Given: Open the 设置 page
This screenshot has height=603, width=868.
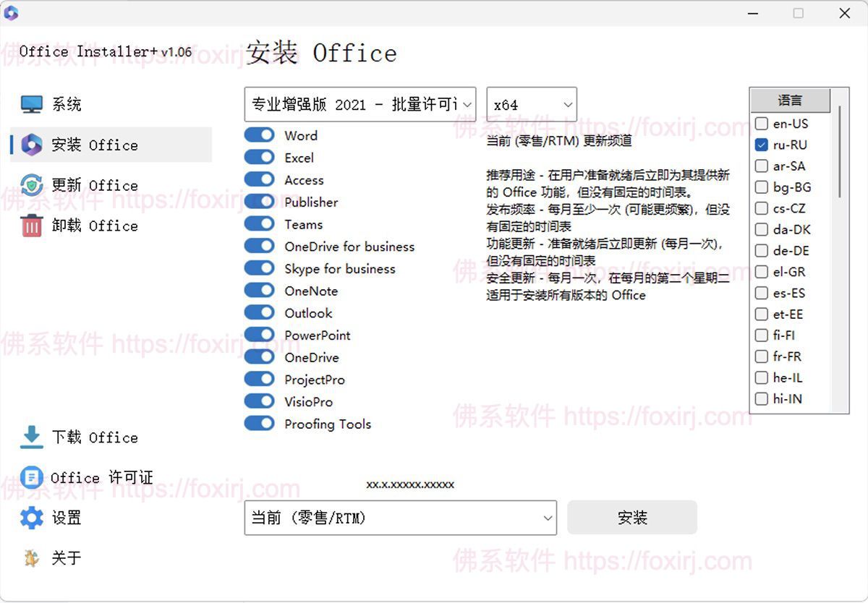Looking at the screenshot, I should coord(111,518).
